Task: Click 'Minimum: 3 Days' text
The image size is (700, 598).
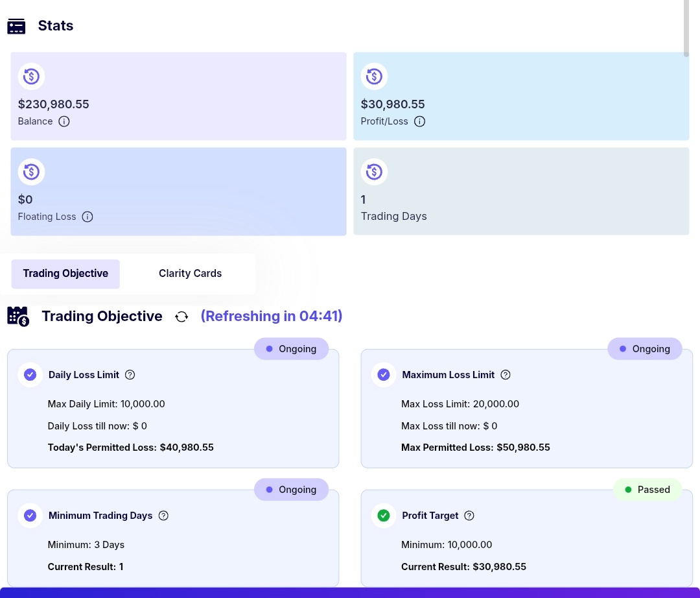Action: [x=86, y=545]
